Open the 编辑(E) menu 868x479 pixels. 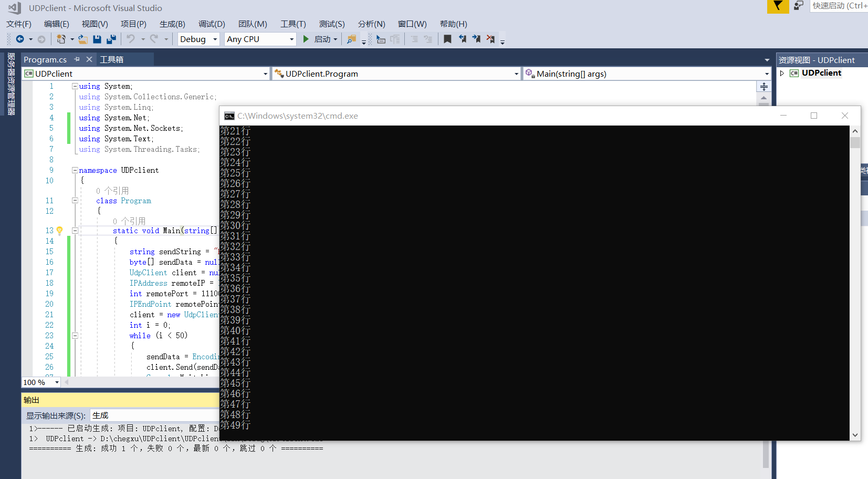coord(57,24)
